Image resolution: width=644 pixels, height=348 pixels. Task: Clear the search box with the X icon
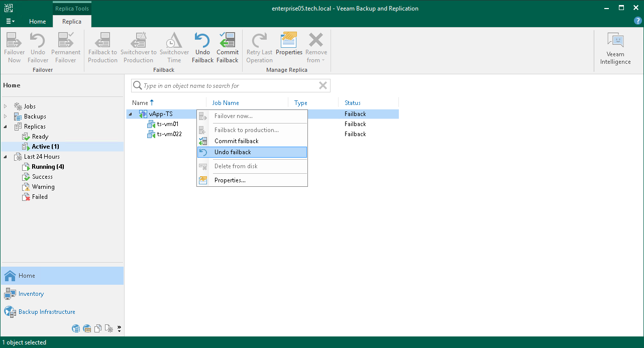[x=323, y=85]
